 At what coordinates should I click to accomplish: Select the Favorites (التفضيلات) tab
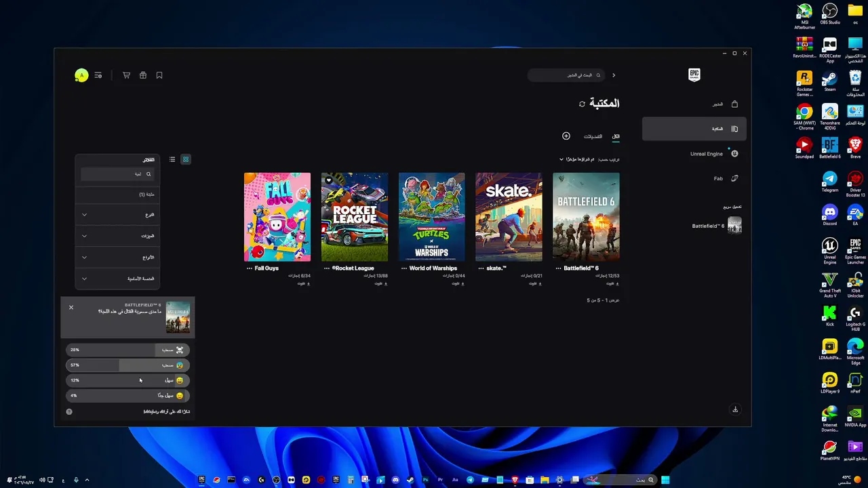click(593, 137)
